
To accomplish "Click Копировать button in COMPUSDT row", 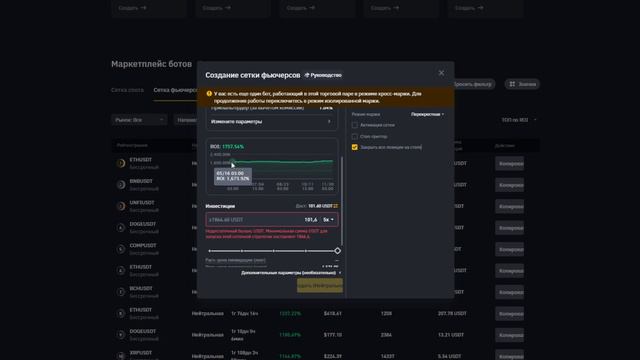I will pyautogui.click(x=509, y=249).
